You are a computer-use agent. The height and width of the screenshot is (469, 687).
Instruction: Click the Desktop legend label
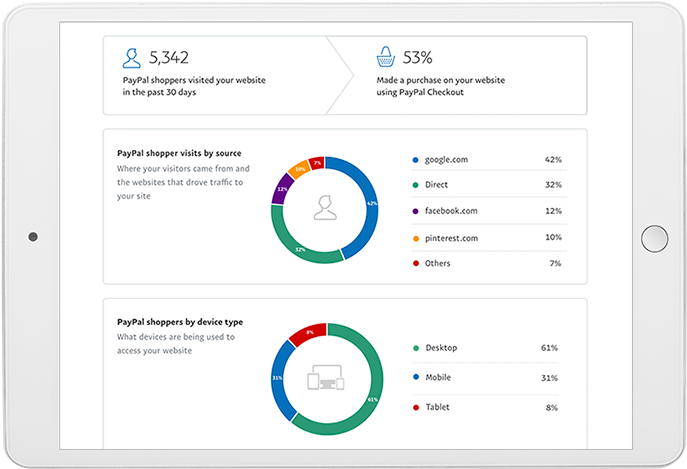(441, 348)
